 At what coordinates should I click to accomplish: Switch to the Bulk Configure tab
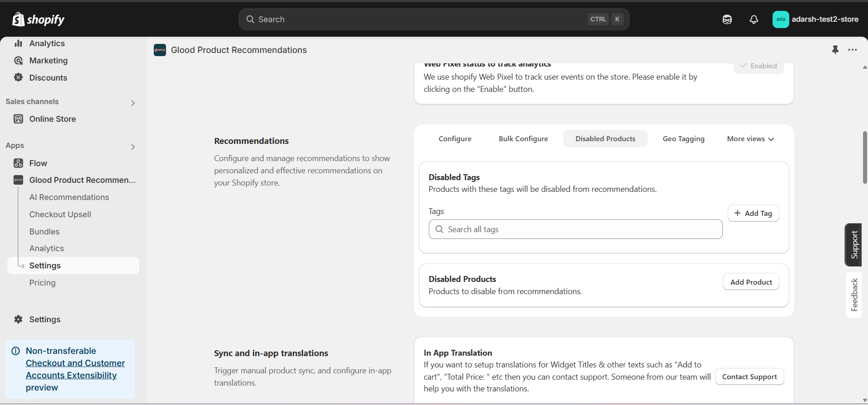pyautogui.click(x=523, y=139)
